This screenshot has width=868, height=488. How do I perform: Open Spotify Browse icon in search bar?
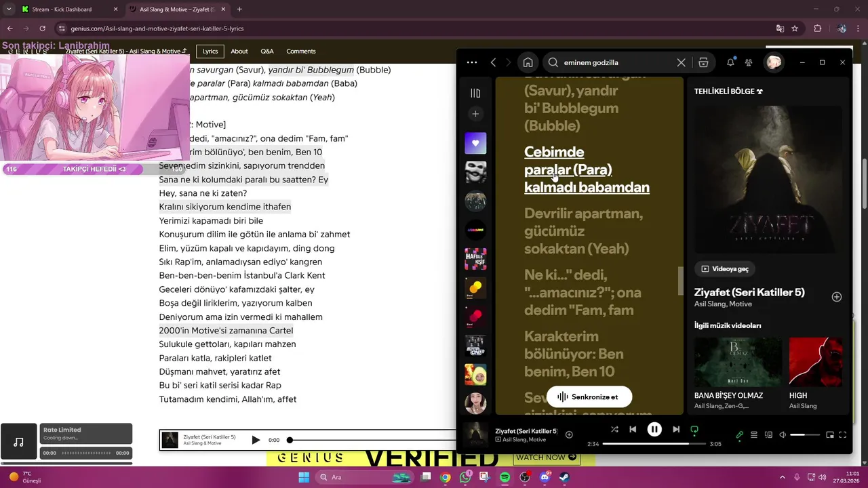coord(703,62)
